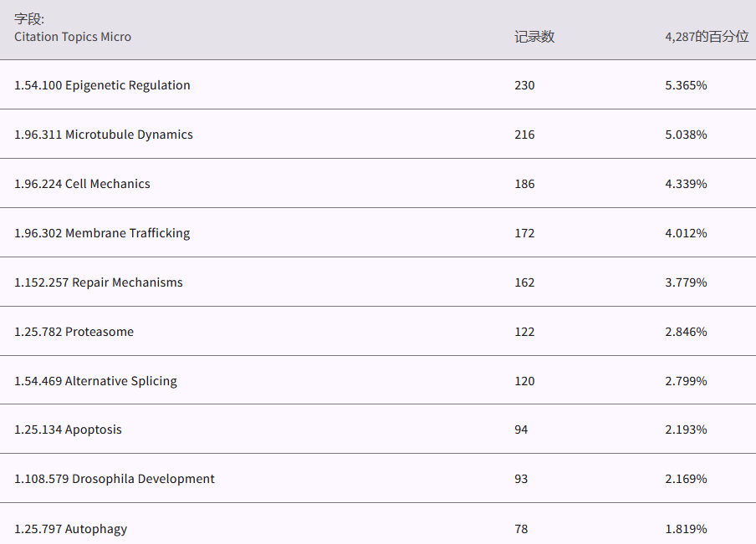Click the Citation Topics Micro column header
This screenshot has height=544, width=756.
(x=73, y=37)
